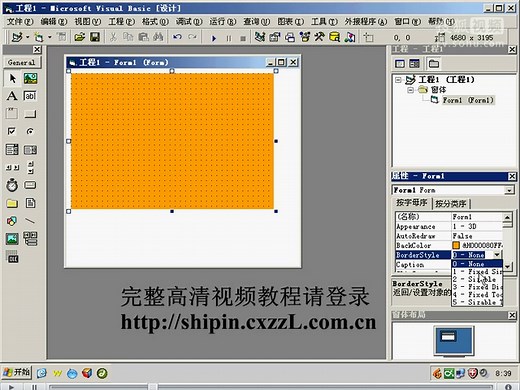The image size is (520, 390).
Task: Switch to 按分类序 properties tab
Action: coord(451,203)
